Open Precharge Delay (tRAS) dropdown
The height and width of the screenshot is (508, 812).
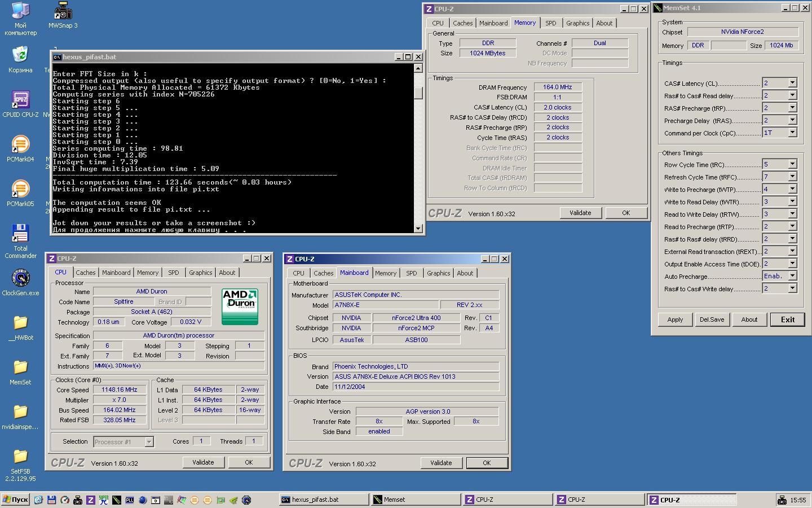click(x=792, y=120)
